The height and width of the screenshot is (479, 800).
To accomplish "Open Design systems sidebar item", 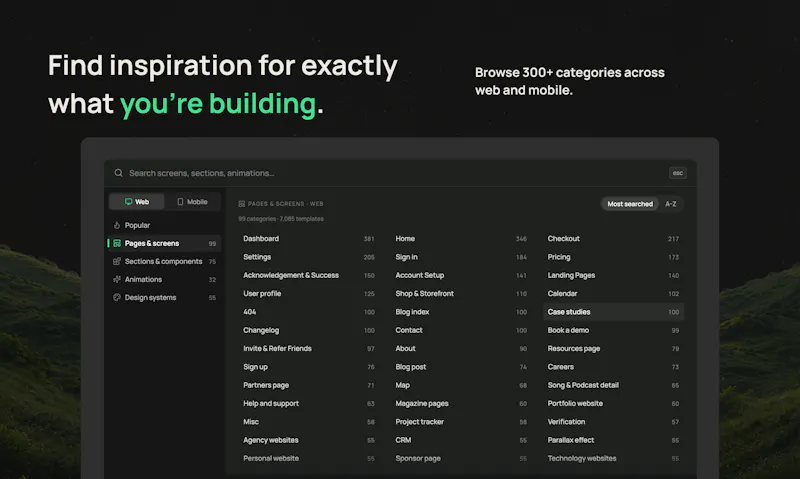I will tap(164, 297).
